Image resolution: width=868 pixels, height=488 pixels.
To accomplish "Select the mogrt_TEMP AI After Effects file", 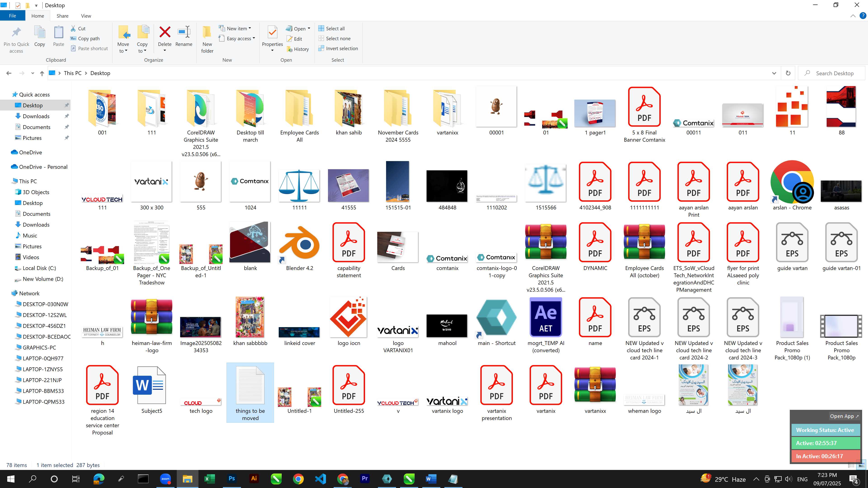I will coord(545,325).
